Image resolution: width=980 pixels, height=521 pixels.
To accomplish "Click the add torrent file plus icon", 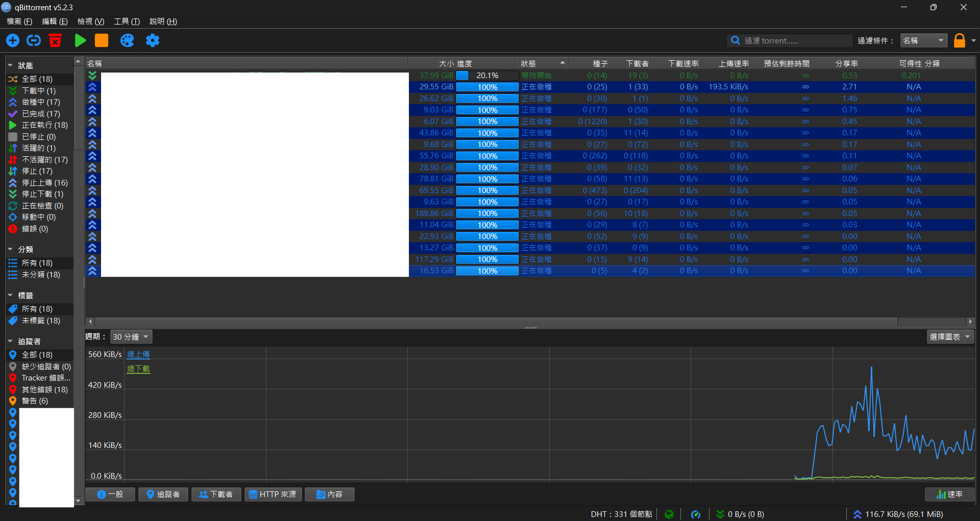I will click(x=13, y=40).
